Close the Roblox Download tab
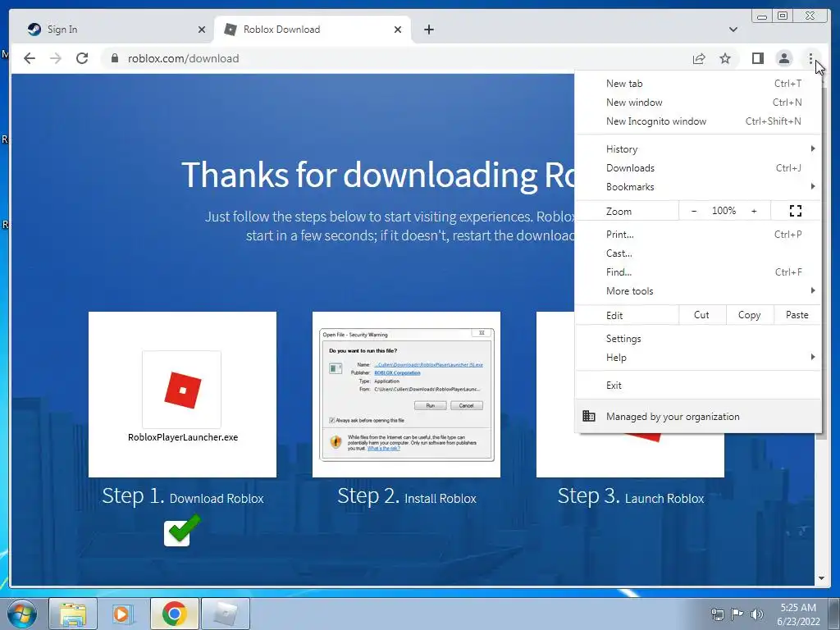Viewport: 840px width, 630px height. (x=398, y=30)
